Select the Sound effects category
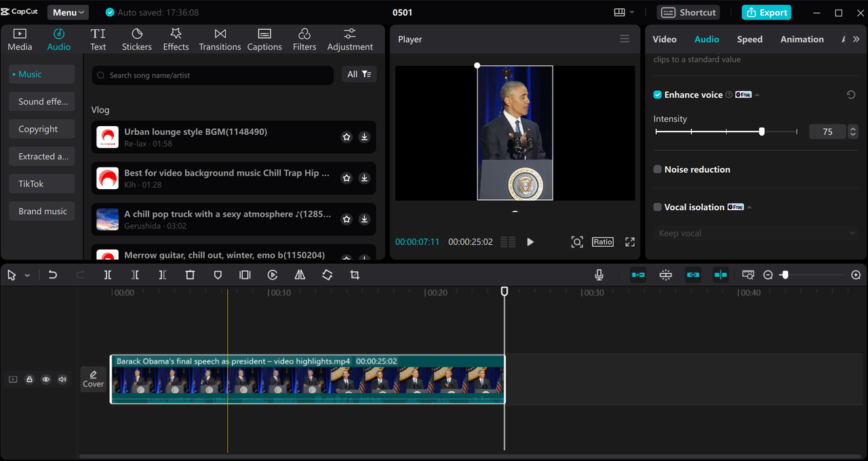This screenshot has width=868, height=461. [x=42, y=102]
